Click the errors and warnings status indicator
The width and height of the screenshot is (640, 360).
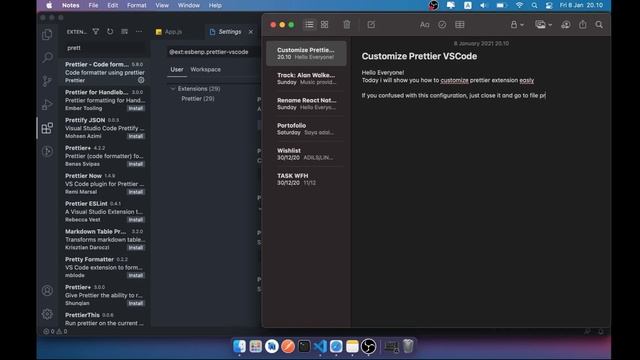[x=55, y=331]
